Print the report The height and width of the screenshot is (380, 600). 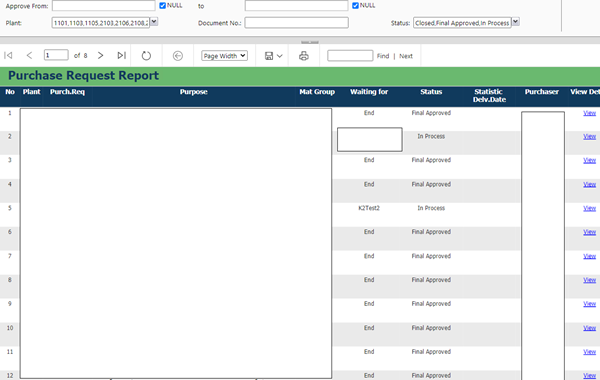[304, 56]
